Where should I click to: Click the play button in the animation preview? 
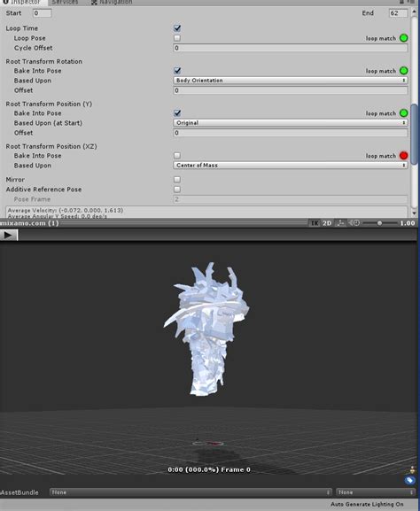point(8,235)
